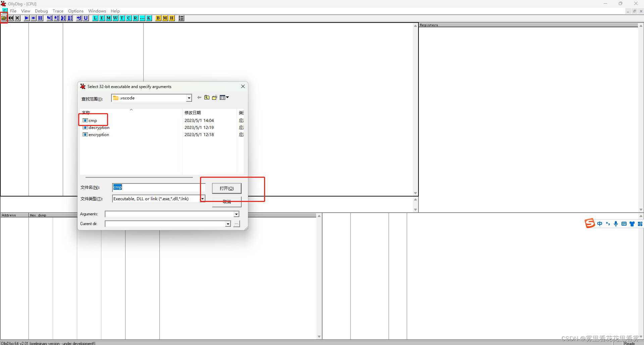This screenshot has height=345, width=644.
Task: Open the Debug menu
Action: [41, 11]
